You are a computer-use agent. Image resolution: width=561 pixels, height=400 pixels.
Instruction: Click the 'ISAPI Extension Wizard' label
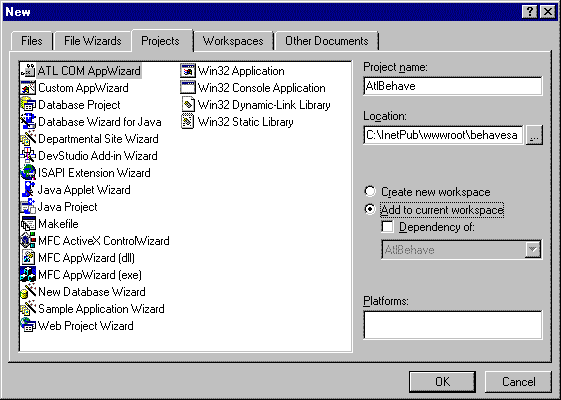click(x=94, y=173)
